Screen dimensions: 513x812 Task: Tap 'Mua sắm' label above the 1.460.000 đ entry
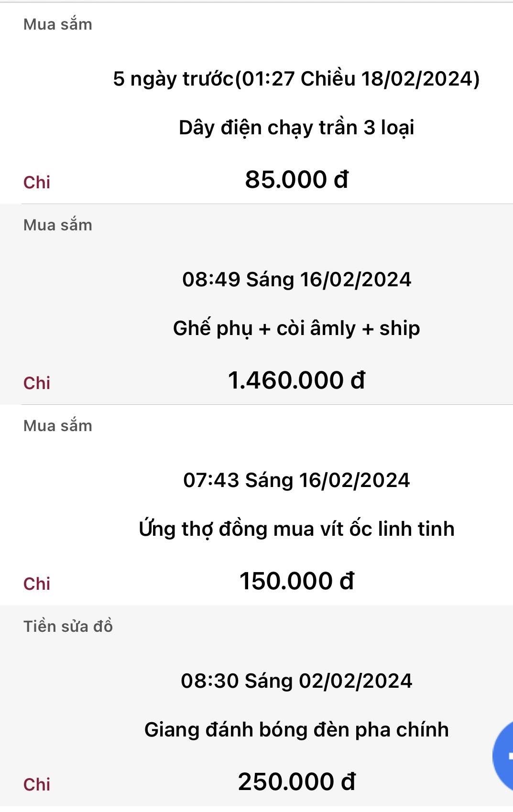[58, 225]
